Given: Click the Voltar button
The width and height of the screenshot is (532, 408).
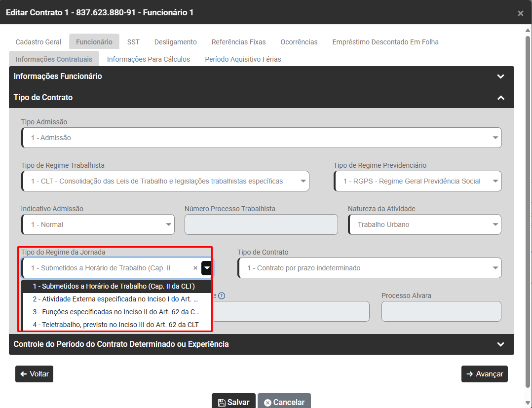Looking at the screenshot, I should click(34, 374).
